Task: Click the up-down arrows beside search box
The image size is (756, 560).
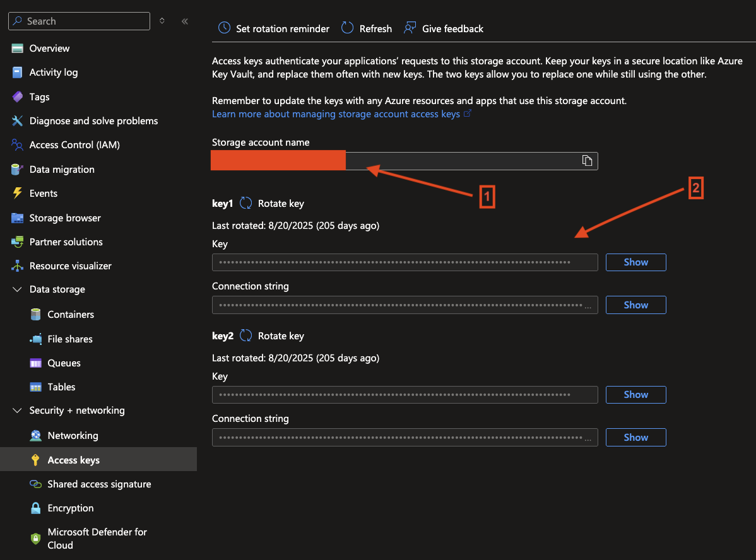Action: click(162, 21)
